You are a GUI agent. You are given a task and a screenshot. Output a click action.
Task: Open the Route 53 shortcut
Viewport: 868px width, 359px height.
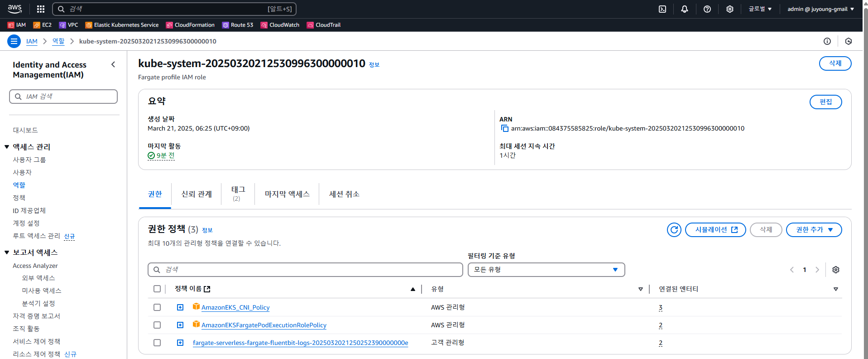[x=238, y=25]
